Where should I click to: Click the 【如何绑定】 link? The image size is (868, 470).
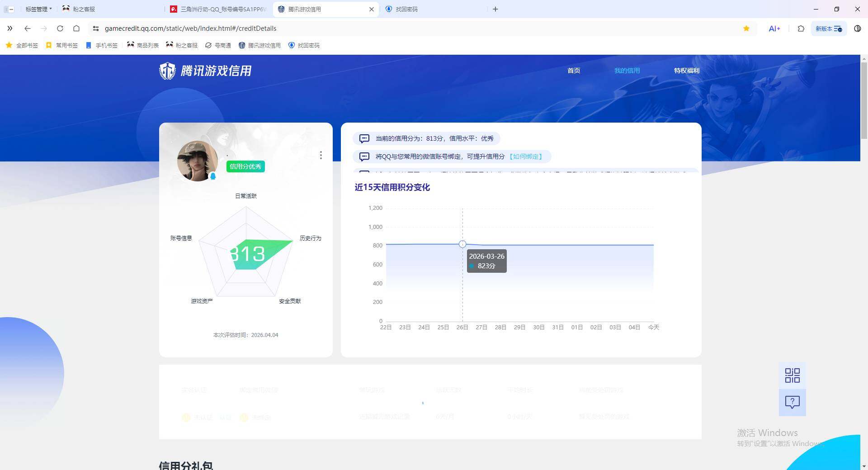click(527, 157)
